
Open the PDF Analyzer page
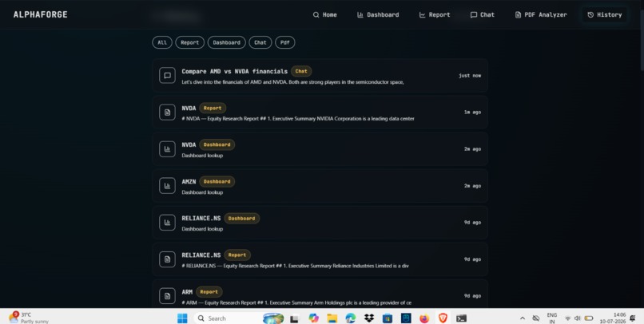pos(541,15)
